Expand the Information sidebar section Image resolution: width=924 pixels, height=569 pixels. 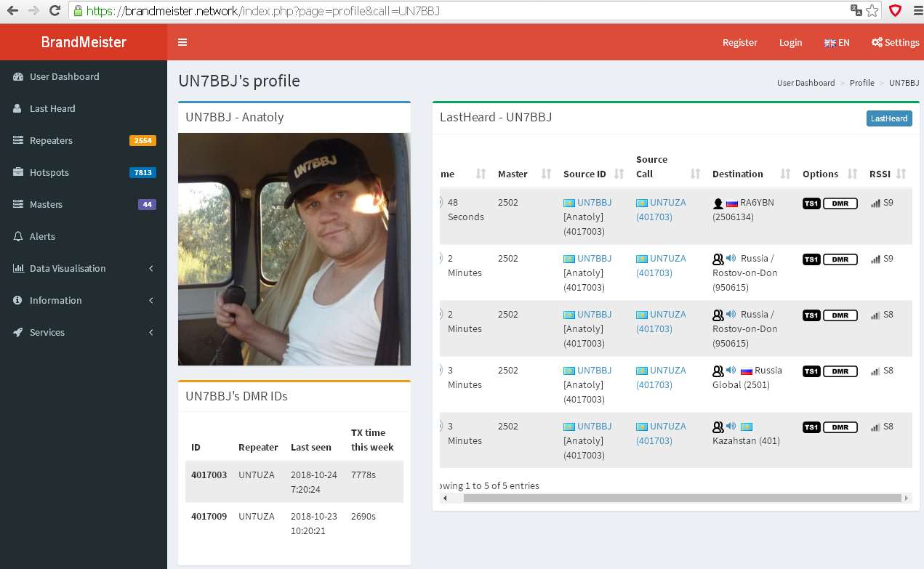tap(55, 300)
